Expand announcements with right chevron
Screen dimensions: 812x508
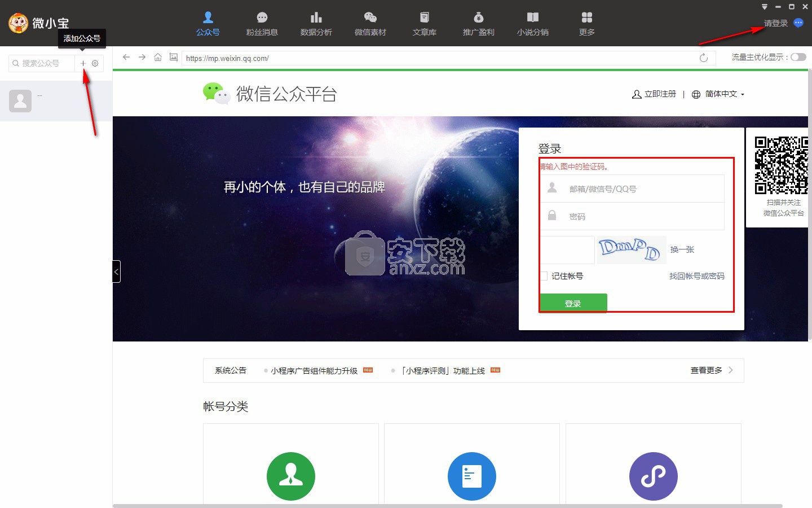[x=731, y=370]
